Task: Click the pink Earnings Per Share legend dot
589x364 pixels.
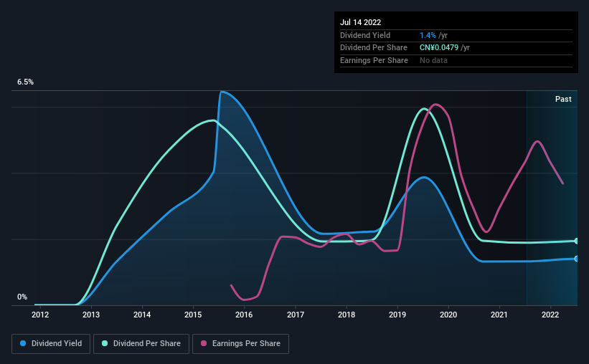Action: pyautogui.click(x=204, y=343)
